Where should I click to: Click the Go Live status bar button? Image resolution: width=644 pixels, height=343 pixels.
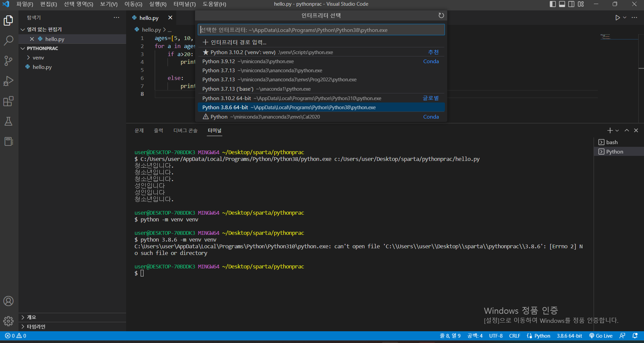(601, 336)
